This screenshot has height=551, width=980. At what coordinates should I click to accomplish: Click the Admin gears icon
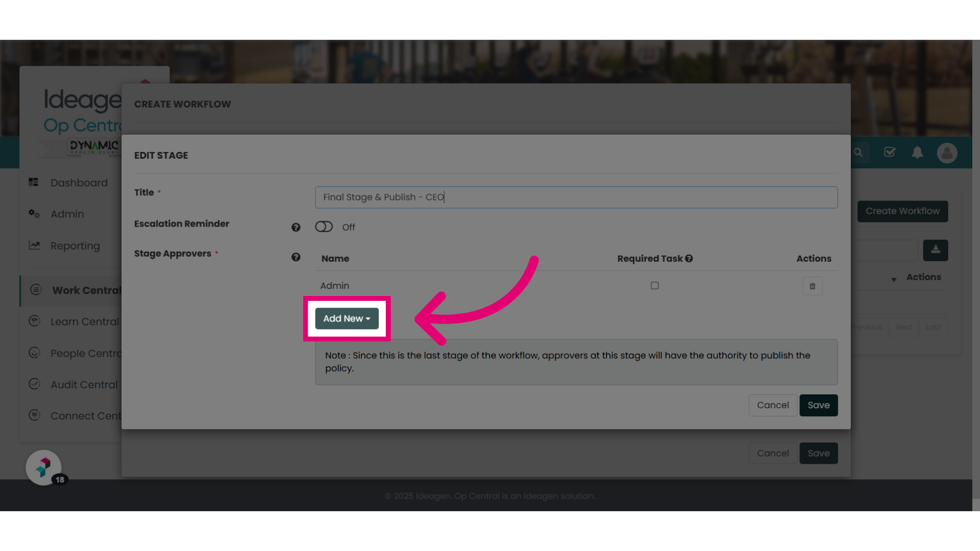click(34, 214)
